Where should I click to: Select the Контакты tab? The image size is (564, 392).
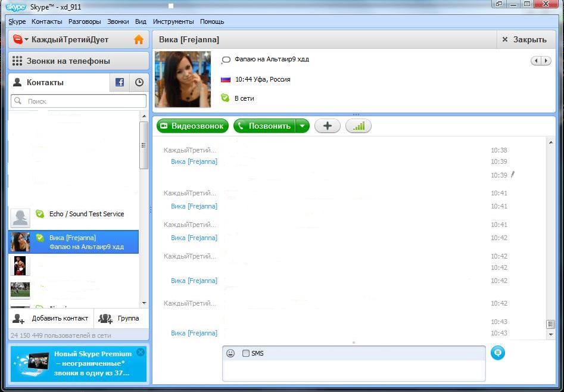[58, 82]
